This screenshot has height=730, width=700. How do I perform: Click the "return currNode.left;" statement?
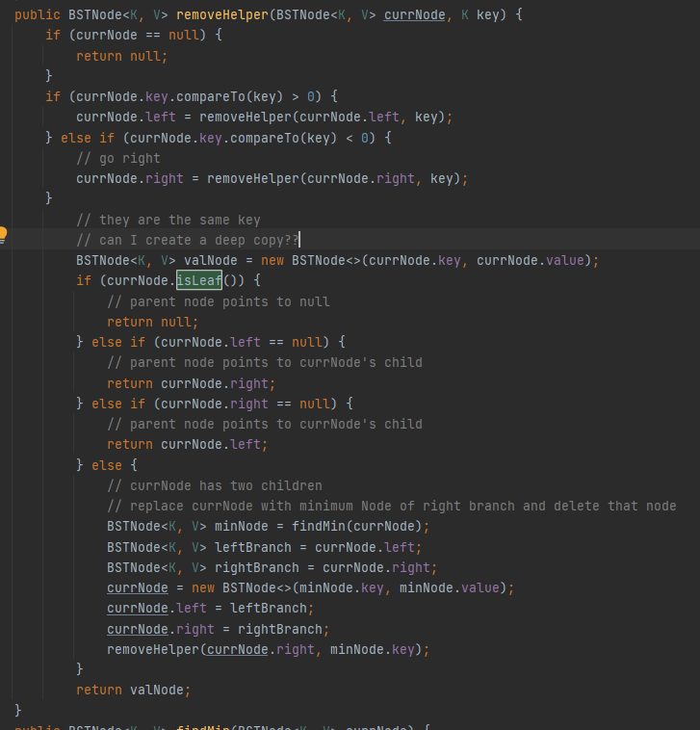187,444
